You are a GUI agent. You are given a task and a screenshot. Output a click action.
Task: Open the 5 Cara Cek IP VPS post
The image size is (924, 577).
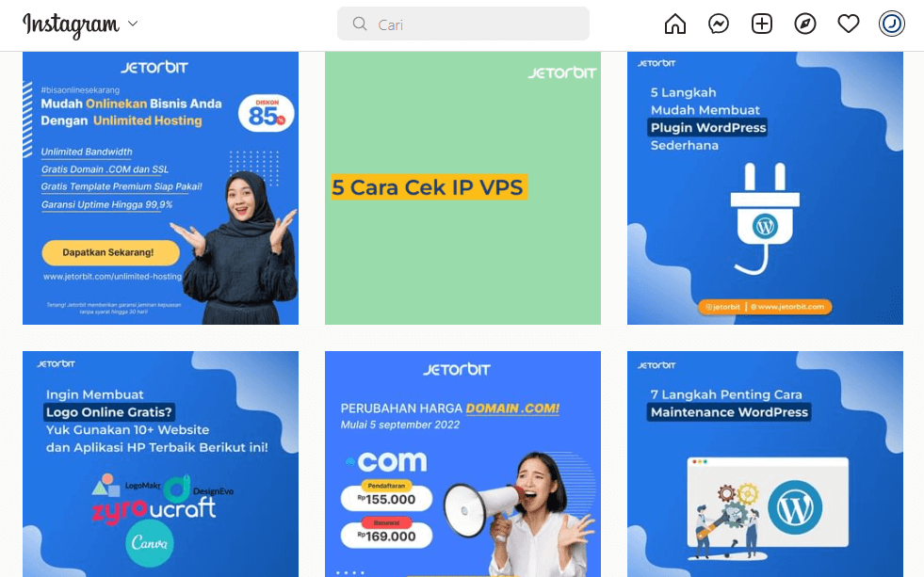pos(462,188)
